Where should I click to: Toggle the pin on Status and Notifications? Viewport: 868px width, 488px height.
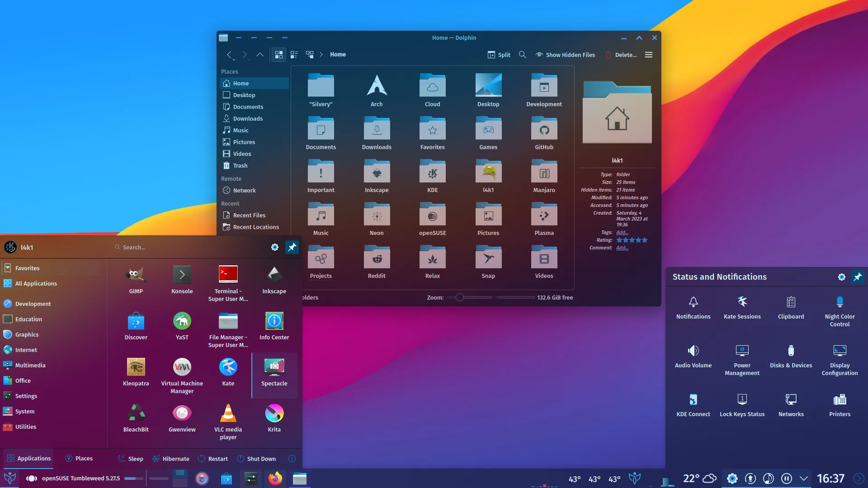coord(858,277)
